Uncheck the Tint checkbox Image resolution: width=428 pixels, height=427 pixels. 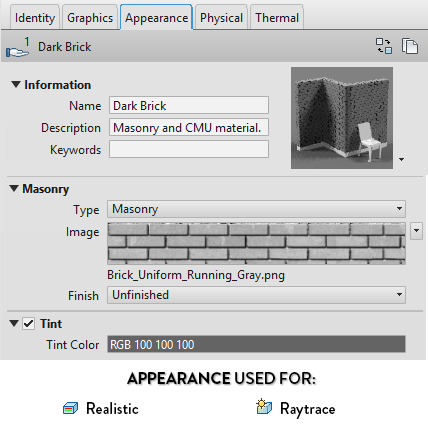click(28, 323)
